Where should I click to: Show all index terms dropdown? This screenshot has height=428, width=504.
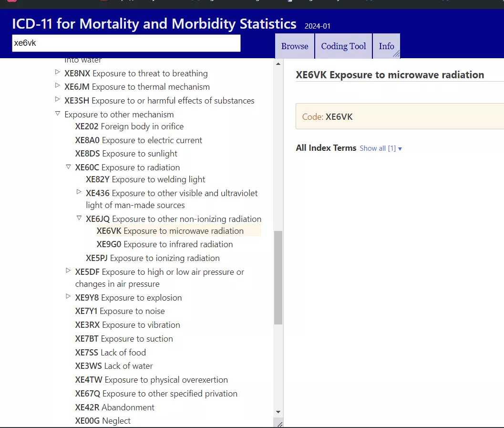coord(381,148)
